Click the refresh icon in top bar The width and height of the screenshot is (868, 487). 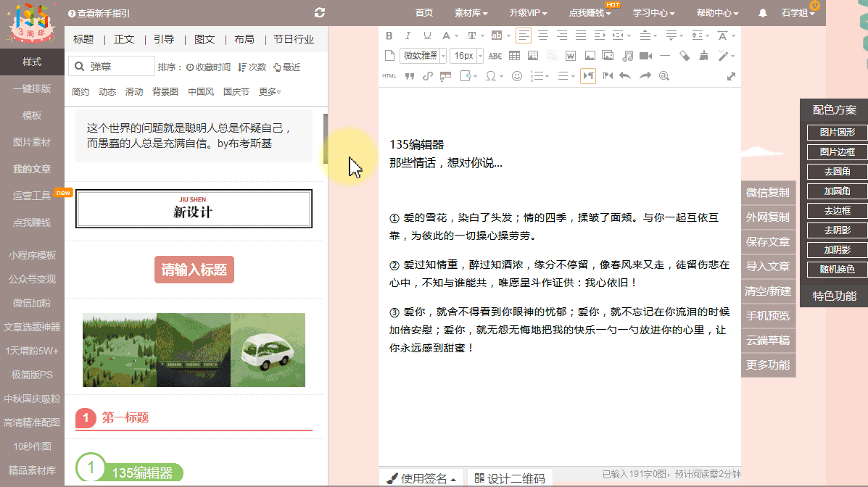(319, 12)
